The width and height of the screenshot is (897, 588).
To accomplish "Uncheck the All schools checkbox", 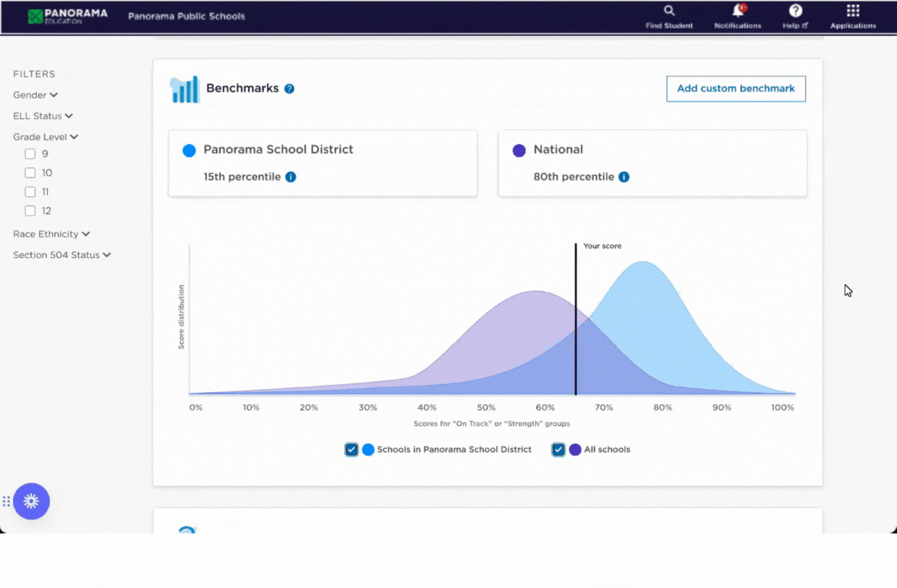I will click(x=558, y=450).
